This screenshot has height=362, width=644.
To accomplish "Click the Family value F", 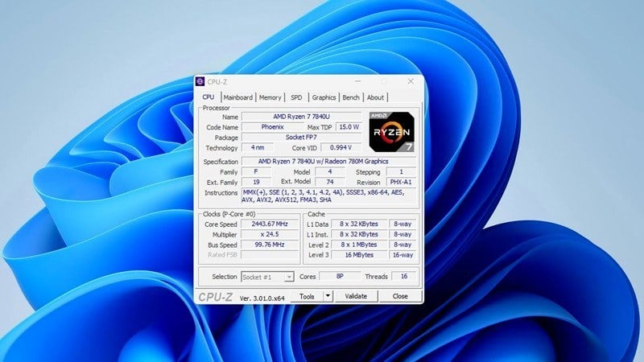I will (x=256, y=172).
